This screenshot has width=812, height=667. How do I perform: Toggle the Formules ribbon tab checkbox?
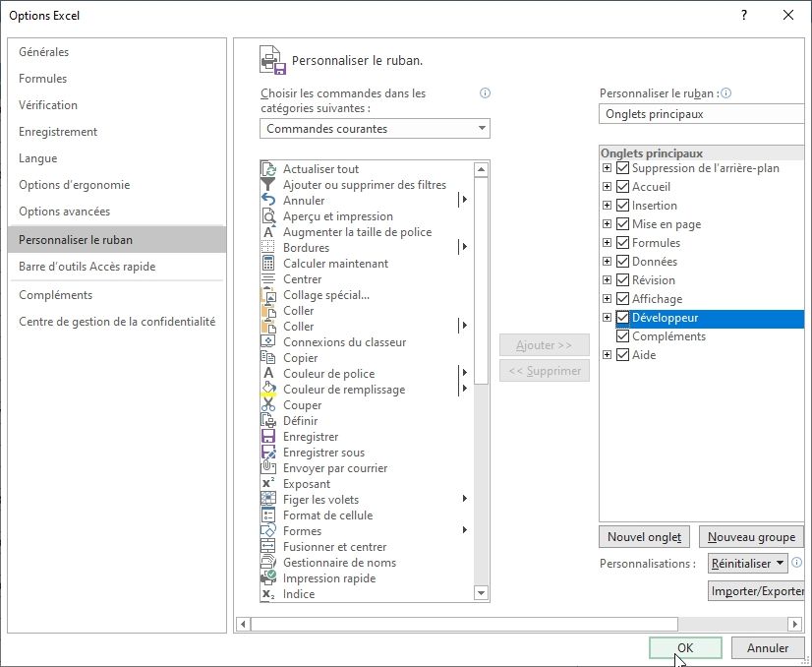(x=622, y=243)
